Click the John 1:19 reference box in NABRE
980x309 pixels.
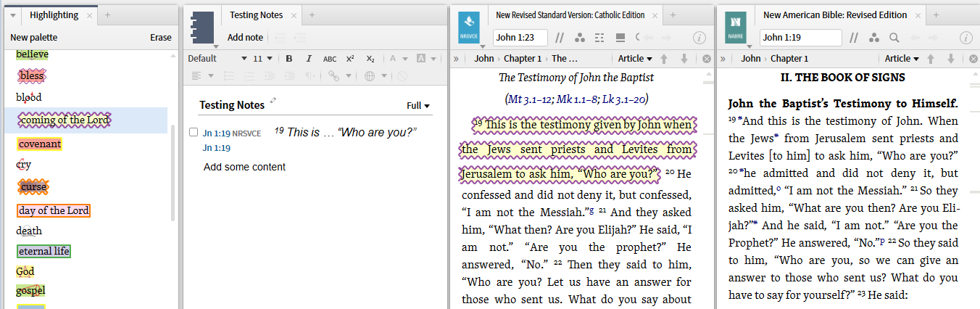click(800, 38)
